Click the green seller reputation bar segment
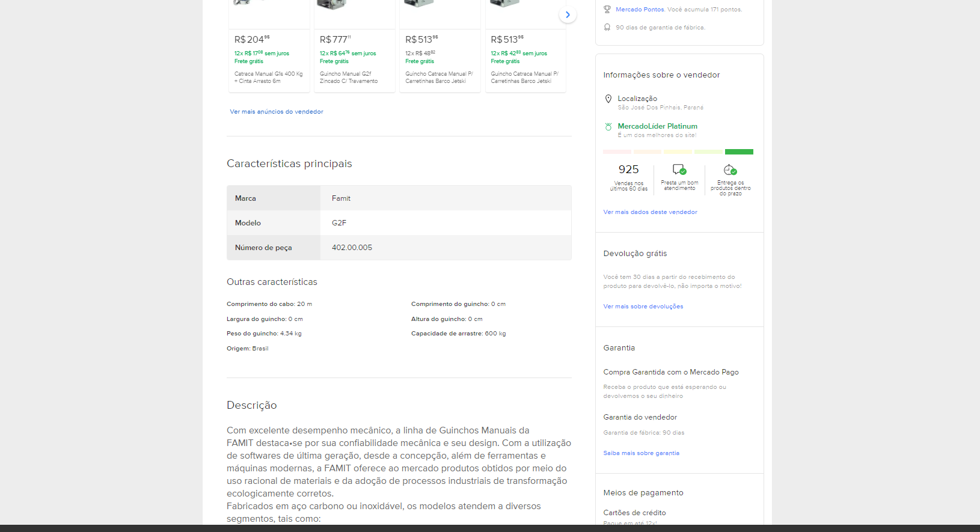980x532 pixels. pos(739,152)
